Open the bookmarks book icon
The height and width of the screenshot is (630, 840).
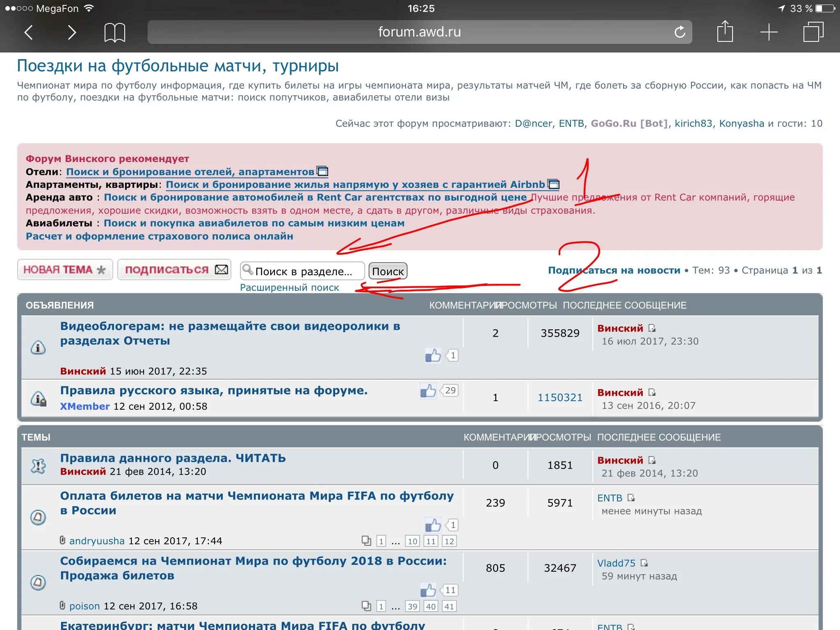[x=114, y=32]
